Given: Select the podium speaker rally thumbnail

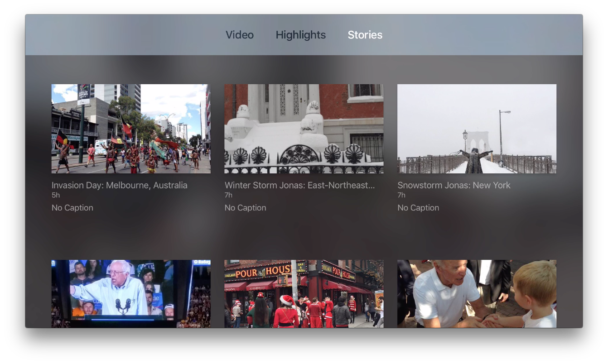Looking at the screenshot, I should (x=131, y=293).
